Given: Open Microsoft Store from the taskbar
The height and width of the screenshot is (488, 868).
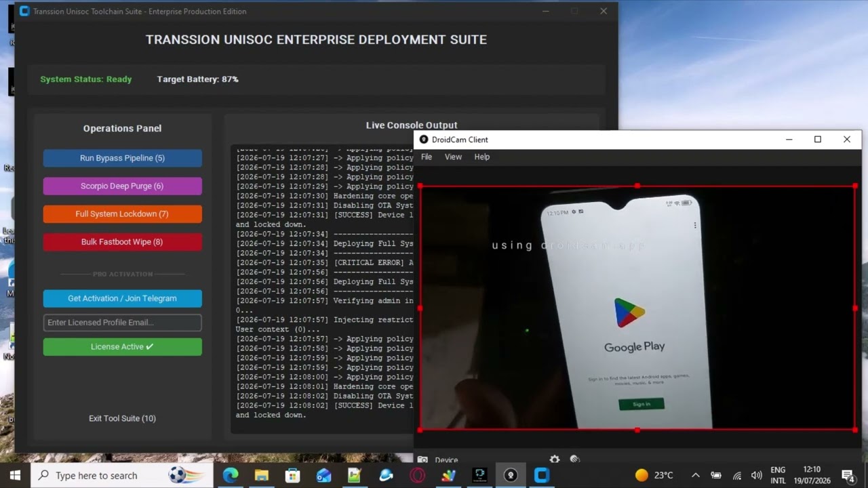Looking at the screenshot, I should click(293, 475).
